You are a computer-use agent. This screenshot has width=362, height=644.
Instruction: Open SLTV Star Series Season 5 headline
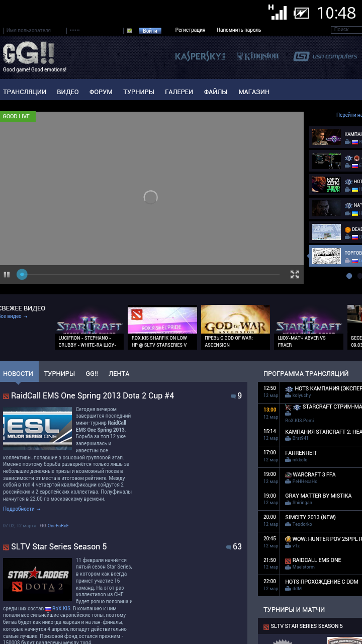point(59,547)
